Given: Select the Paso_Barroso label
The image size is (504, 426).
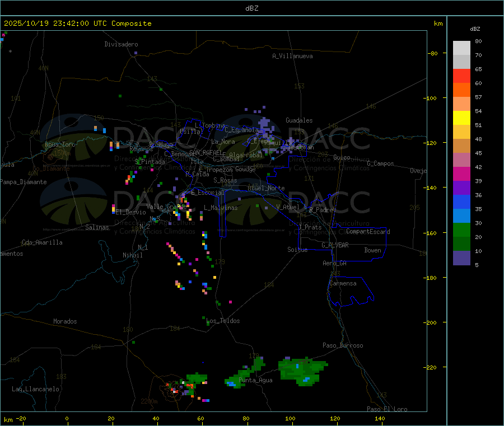Looking at the screenshot, I should (343, 345).
